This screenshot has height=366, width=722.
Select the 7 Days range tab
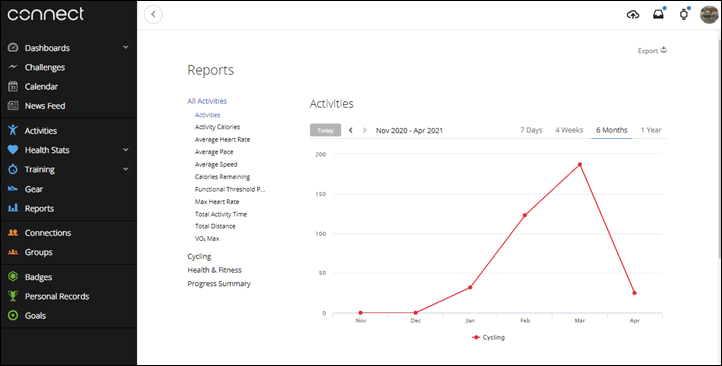point(531,130)
